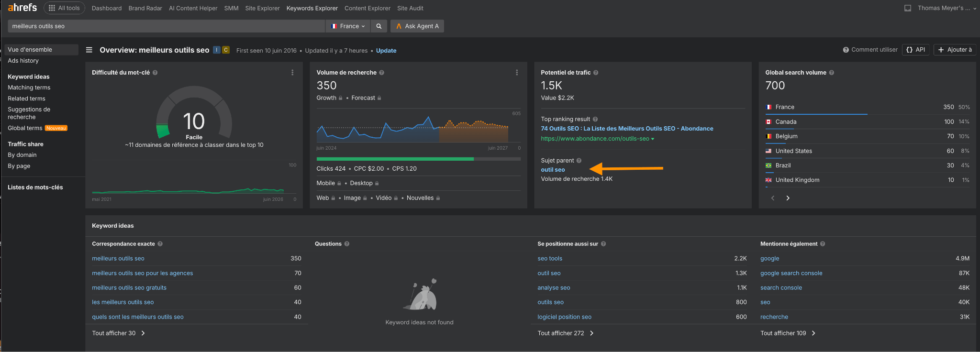980x352 pixels.
Task: Open Traffic share By domain
Action: point(22,155)
